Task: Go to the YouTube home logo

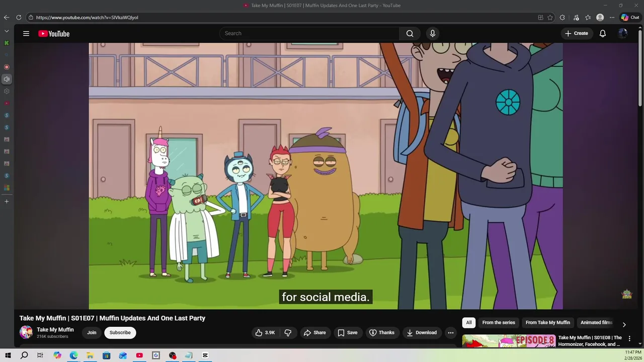Action: [54, 34]
